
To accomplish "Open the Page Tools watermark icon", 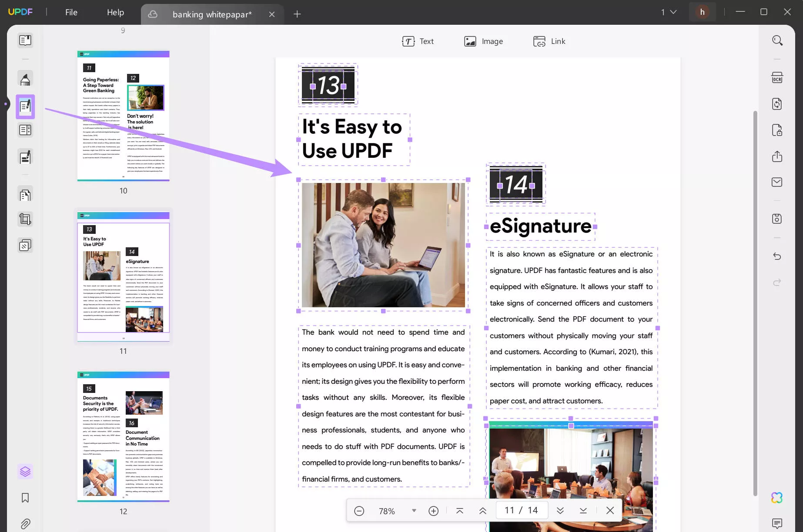I will 25,246.
